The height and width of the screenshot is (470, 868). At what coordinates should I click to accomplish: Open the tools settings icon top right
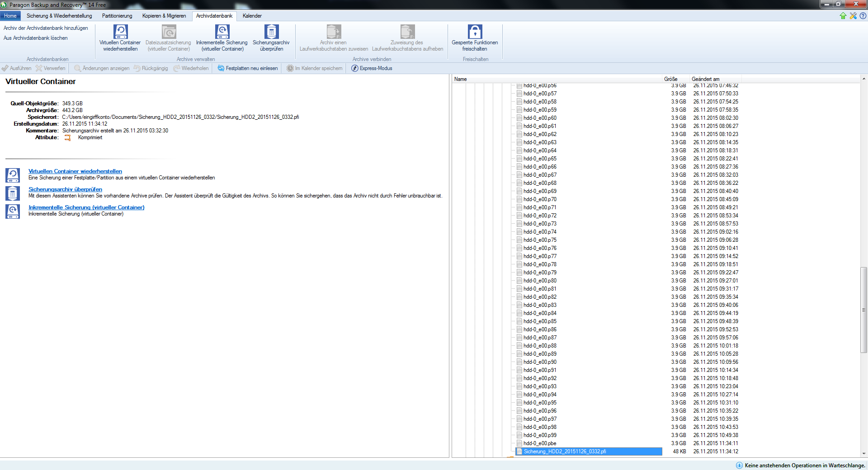pyautogui.click(x=853, y=16)
